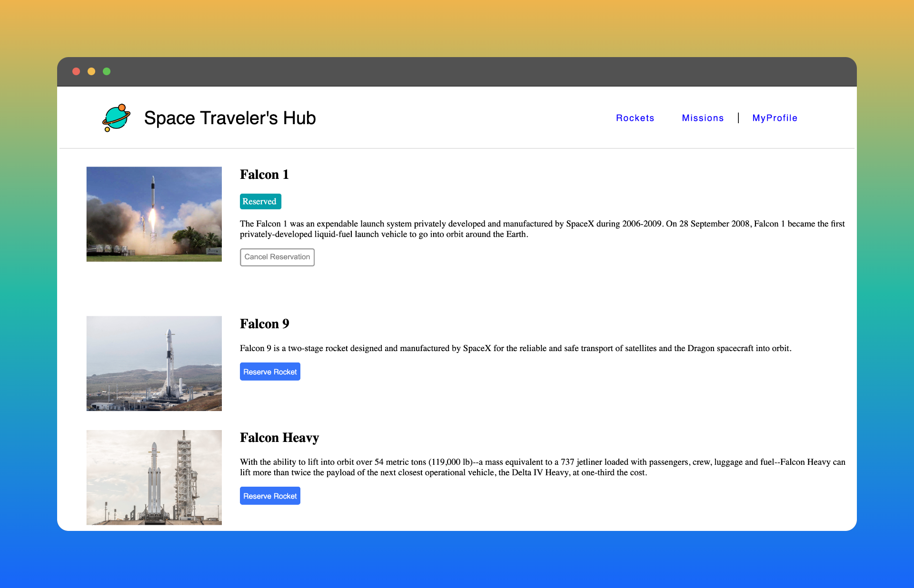Go to MyProfile page
This screenshot has height=588, width=914.
pyautogui.click(x=775, y=118)
